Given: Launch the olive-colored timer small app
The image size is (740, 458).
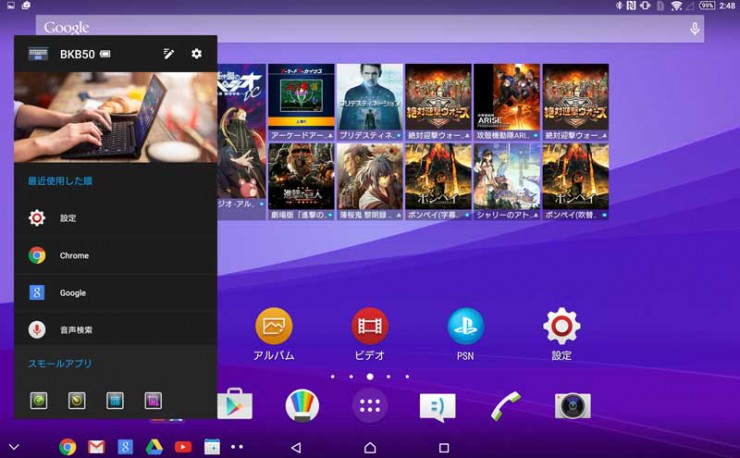Looking at the screenshot, I should (x=77, y=401).
